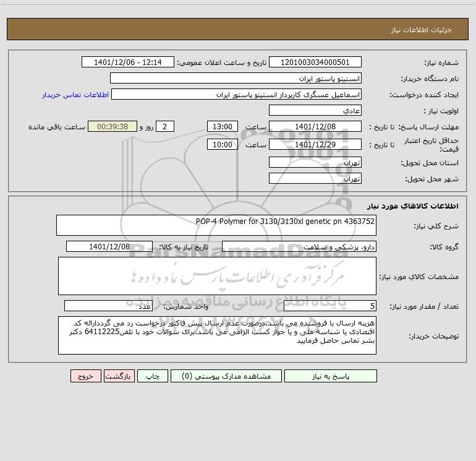476x461 pixels.
Task: Open 'مشاهده مدارک پیوستی (0)' attachments
Action: [226, 376]
